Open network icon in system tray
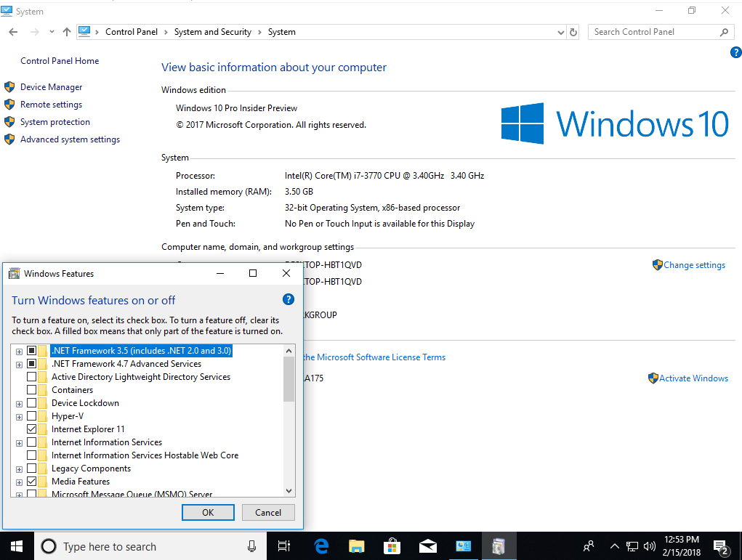This screenshot has height=560, width=742. (x=632, y=546)
